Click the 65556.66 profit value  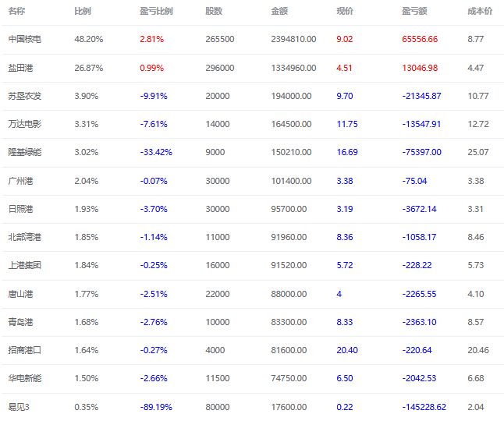tap(420, 39)
